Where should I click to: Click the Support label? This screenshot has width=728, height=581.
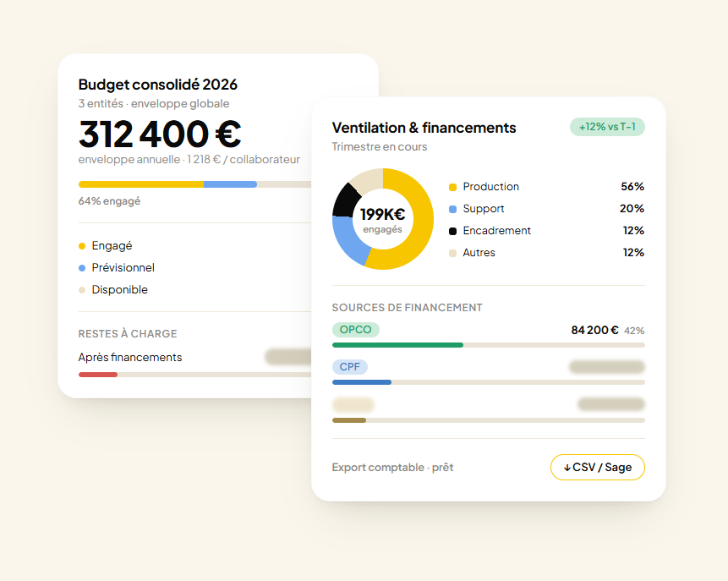click(484, 209)
